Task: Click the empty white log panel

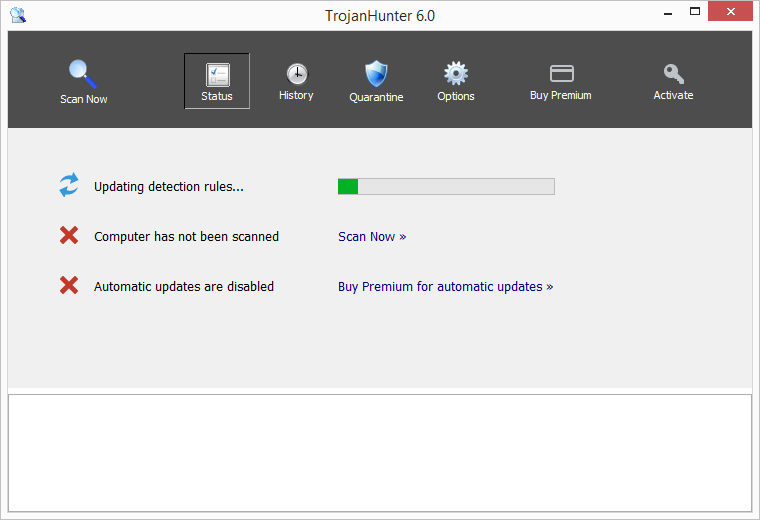Action: pyautogui.click(x=380, y=453)
